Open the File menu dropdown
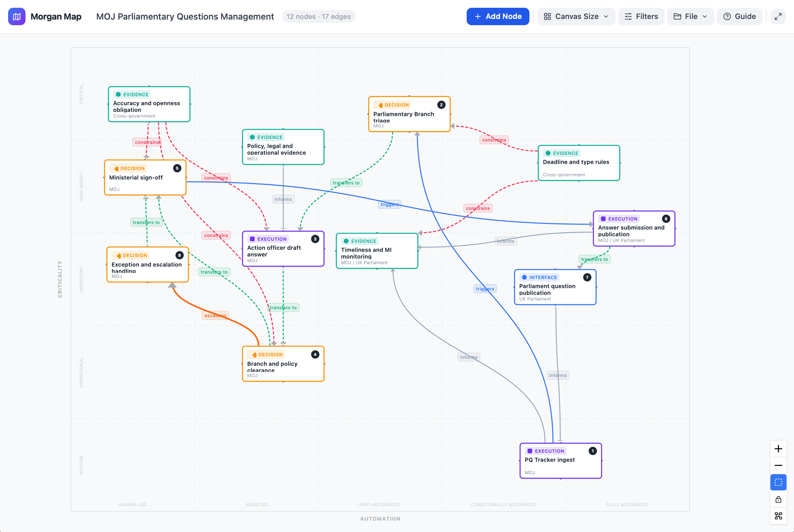Screen dimensions: 794x532 click(690, 16)
